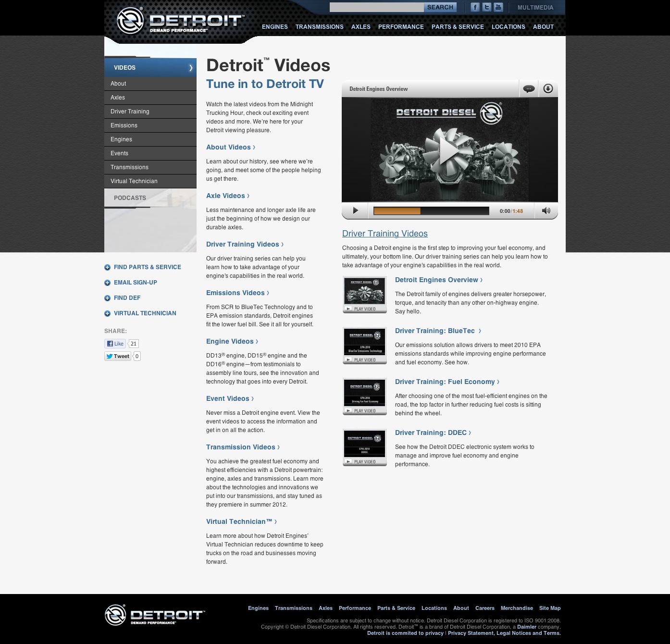
Task: Play the Detroit Engines Overview thumbnail
Action: click(x=365, y=295)
